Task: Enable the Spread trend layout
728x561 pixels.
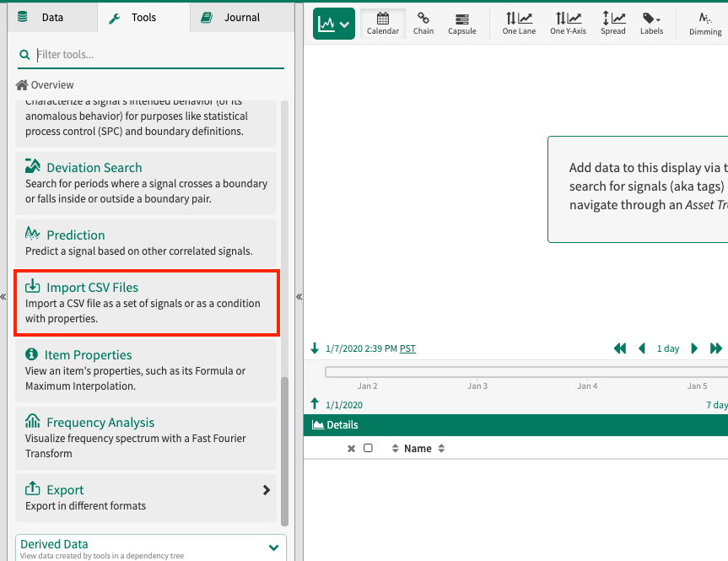Action: pyautogui.click(x=612, y=23)
